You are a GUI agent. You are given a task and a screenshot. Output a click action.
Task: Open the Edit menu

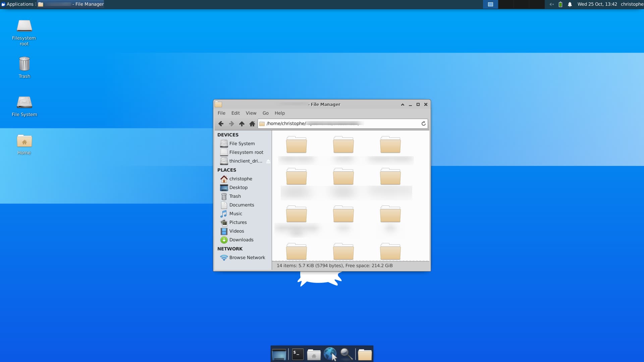[x=235, y=113]
